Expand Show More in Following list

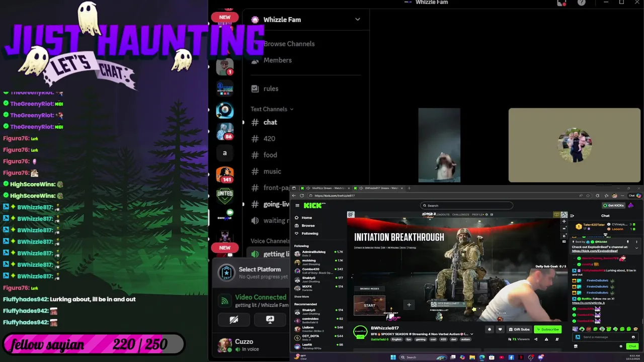click(x=301, y=297)
